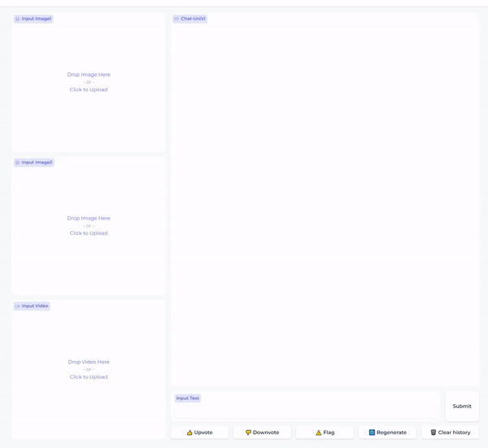Viewport: 488px width, 448px height.
Task: Select 'Drop Image Here' text in Input Image1
Action: pyautogui.click(x=89, y=75)
